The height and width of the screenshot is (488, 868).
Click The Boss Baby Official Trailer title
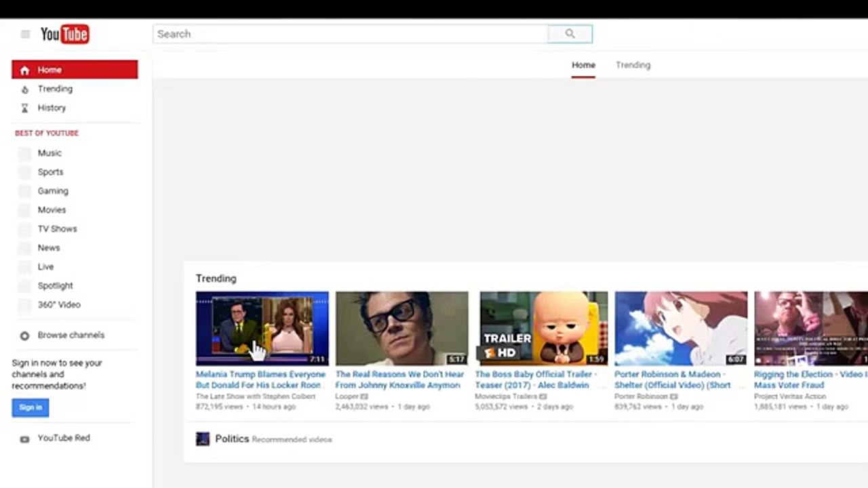tap(536, 380)
